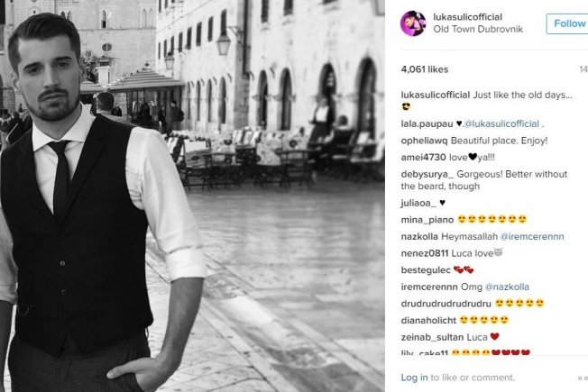Open the zeinab_sultan profile
588x392 pixels.
point(432,337)
